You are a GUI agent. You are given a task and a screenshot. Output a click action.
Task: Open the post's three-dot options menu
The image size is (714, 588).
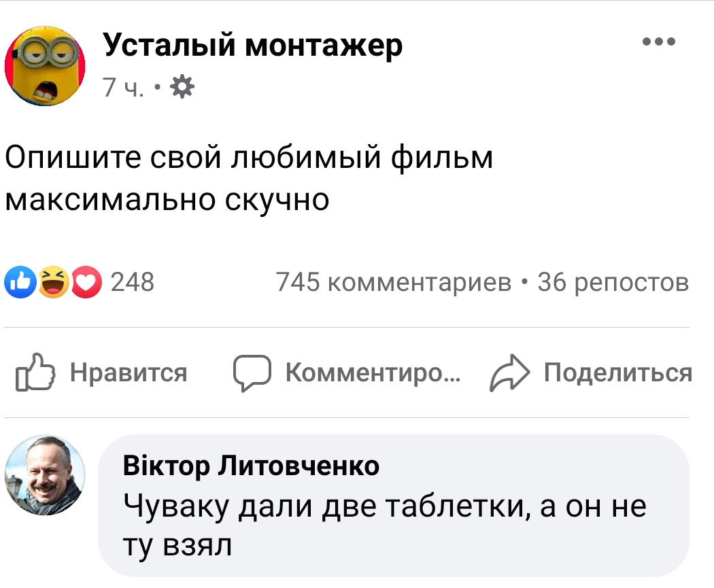[x=658, y=42]
